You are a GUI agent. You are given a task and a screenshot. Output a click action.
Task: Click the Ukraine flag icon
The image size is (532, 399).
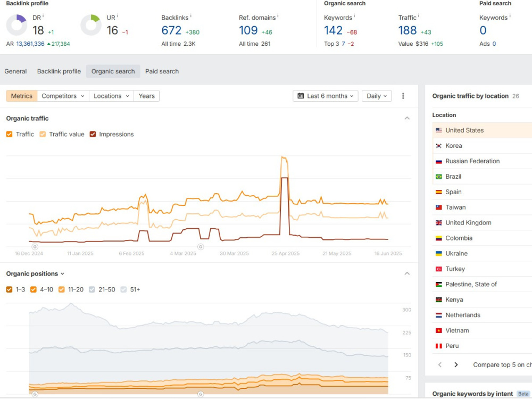pos(439,253)
